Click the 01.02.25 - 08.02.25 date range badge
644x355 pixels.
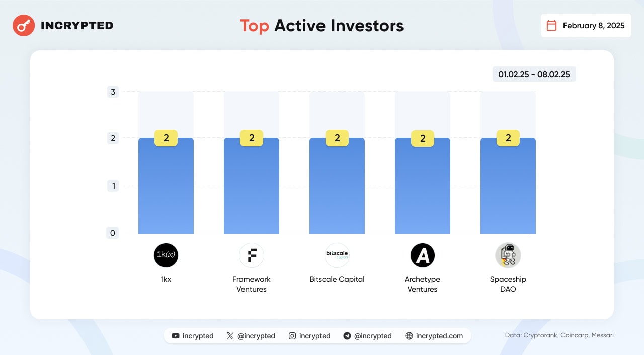click(534, 74)
